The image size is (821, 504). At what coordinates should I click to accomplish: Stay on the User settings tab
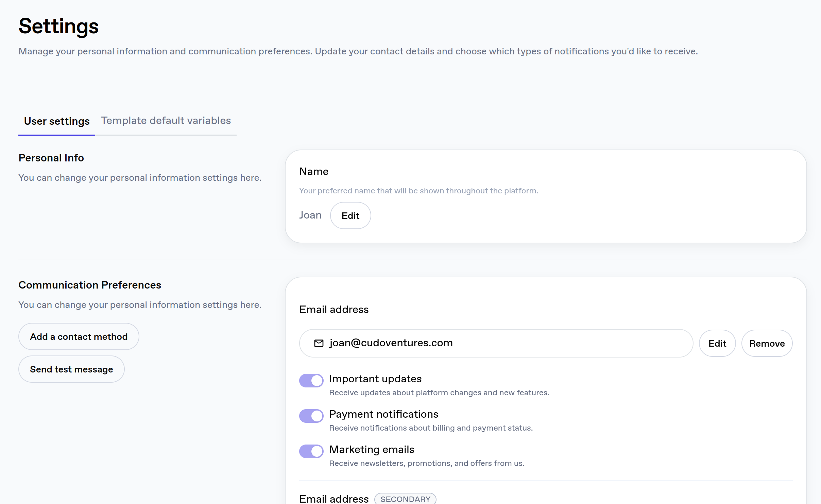tap(56, 121)
